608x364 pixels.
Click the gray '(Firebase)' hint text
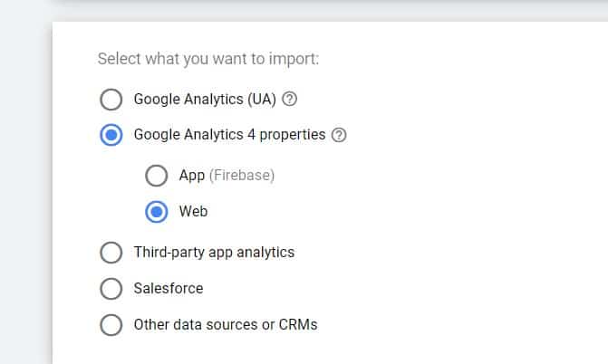point(242,176)
